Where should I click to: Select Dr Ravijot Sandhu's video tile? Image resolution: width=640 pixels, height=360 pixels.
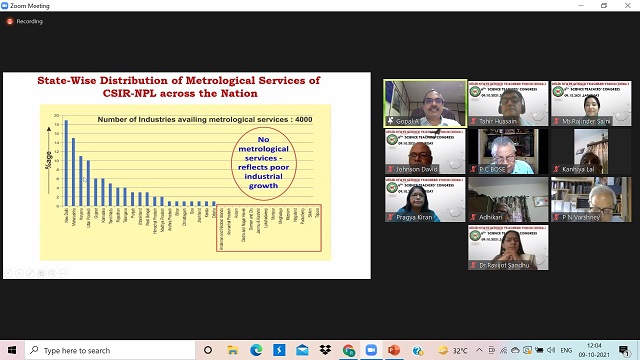[x=508, y=247]
